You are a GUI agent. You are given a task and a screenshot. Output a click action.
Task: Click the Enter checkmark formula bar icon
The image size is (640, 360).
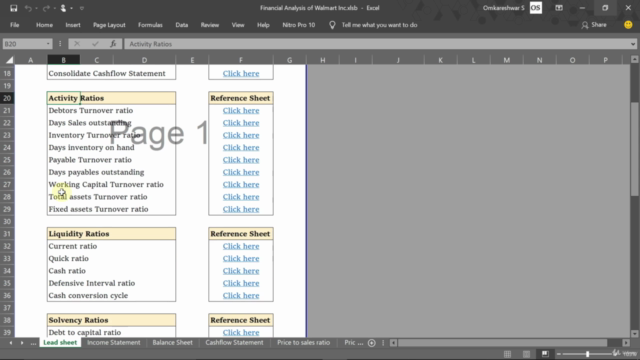(x=95, y=44)
